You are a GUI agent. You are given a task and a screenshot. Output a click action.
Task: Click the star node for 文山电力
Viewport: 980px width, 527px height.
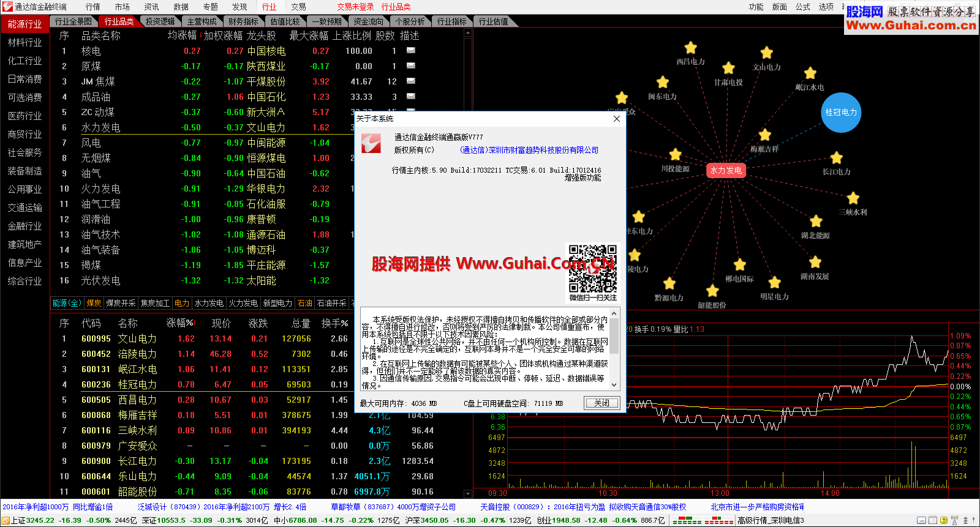point(767,53)
